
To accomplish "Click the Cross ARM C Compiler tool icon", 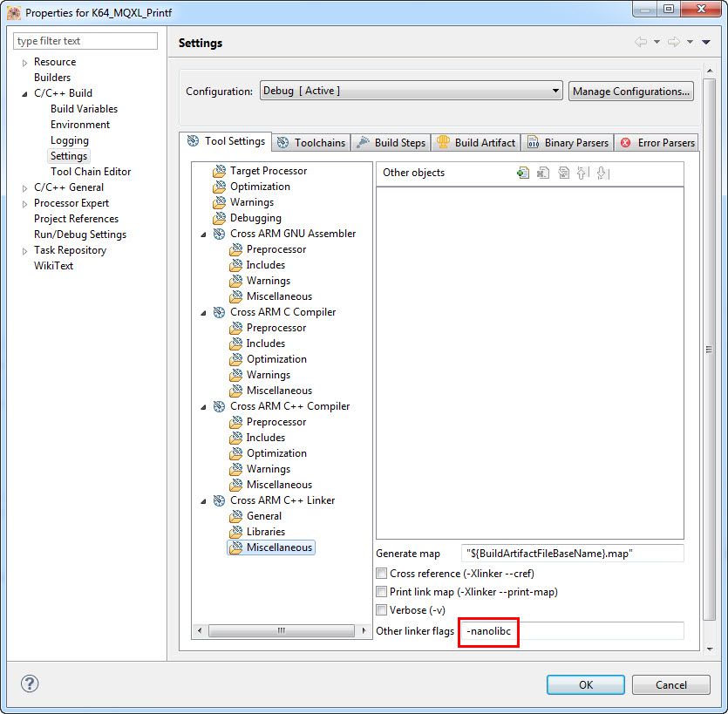I will [x=219, y=312].
